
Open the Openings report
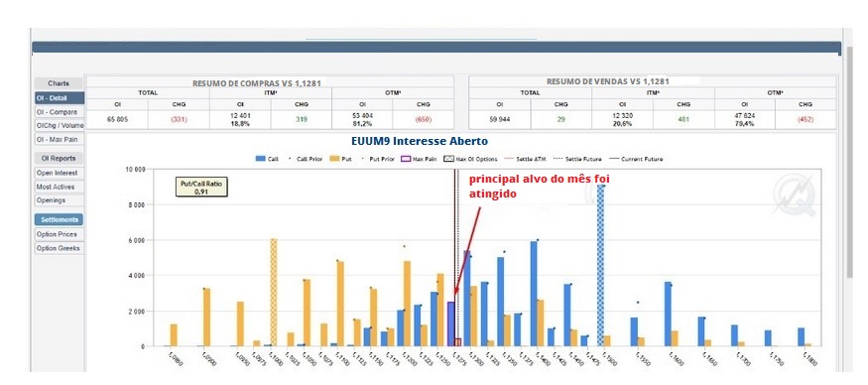[x=59, y=200]
